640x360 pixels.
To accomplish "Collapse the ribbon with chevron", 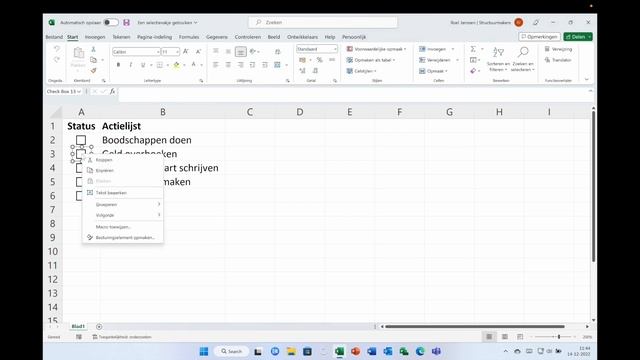I will click(x=587, y=80).
